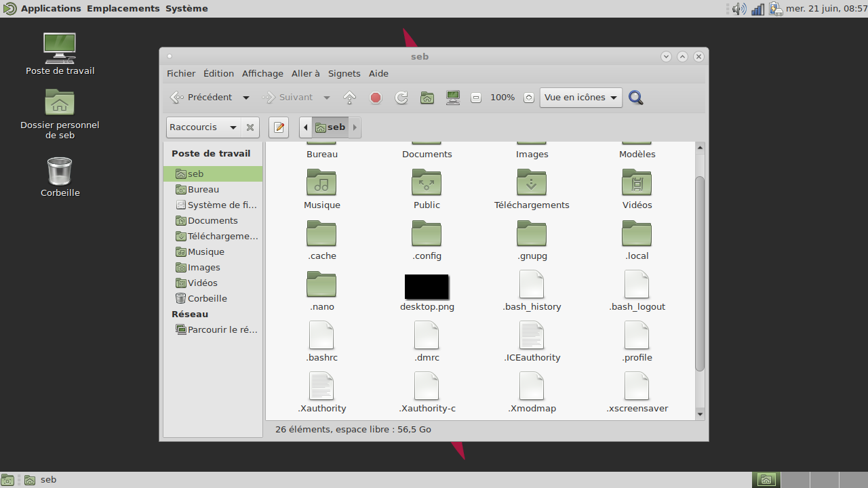This screenshot has height=488, width=868.
Task: Open the Signets menu
Action: (344, 73)
